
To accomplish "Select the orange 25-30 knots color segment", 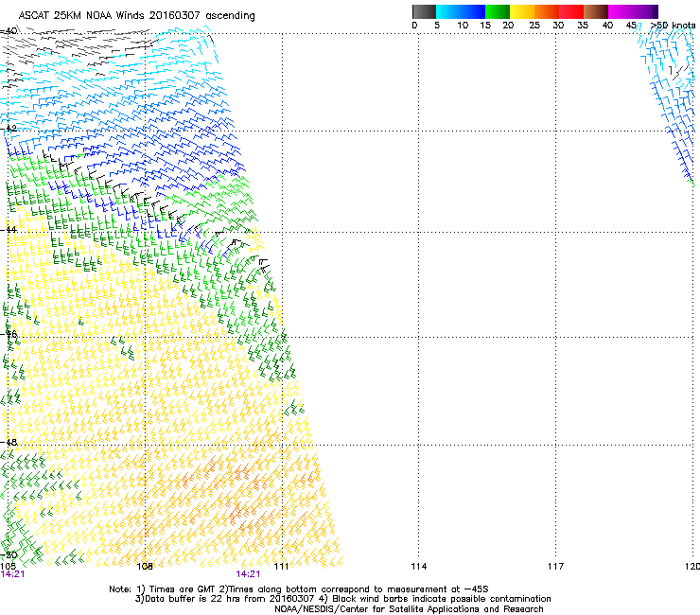I will pos(547,11).
